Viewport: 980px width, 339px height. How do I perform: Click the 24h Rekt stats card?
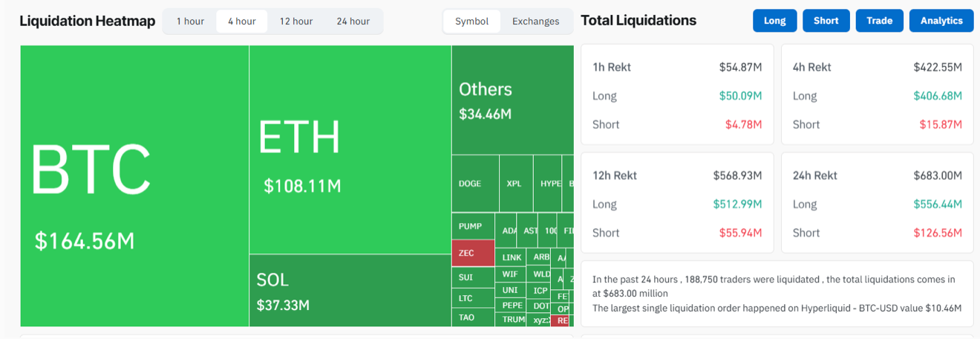[877, 203]
